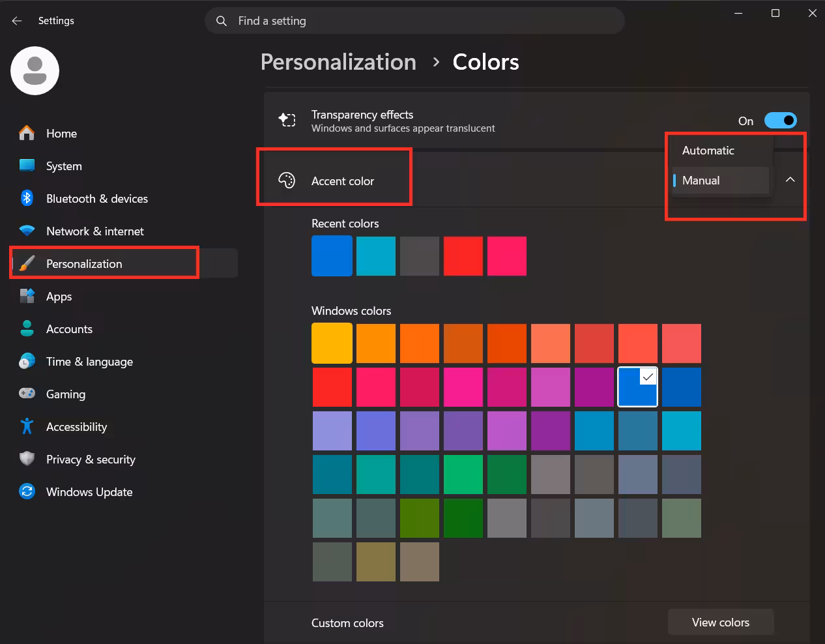
Task: Pick the teal recent color
Action: [376, 256]
